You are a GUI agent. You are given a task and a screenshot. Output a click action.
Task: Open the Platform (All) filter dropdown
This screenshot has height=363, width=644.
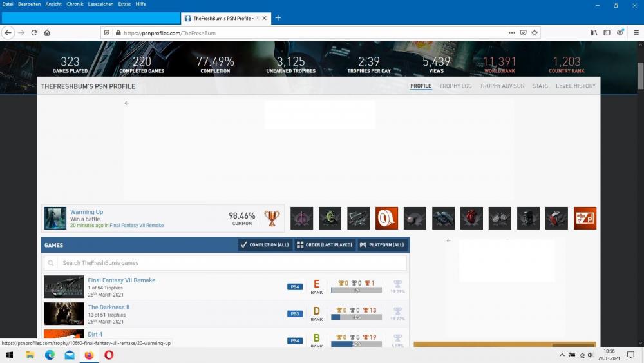click(382, 245)
